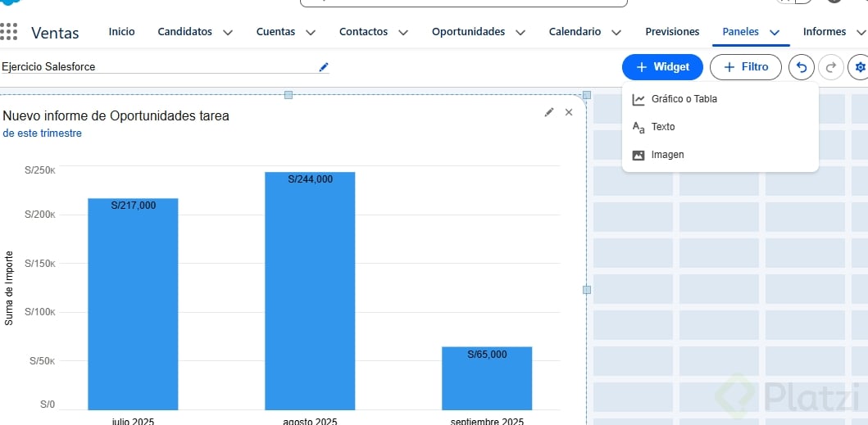
Task: Edit the dashboard name with pencil icon
Action: [x=324, y=67]
